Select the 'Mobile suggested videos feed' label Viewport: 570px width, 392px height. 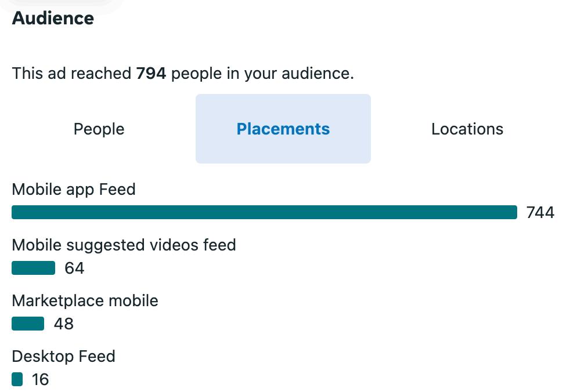[124, 245]
